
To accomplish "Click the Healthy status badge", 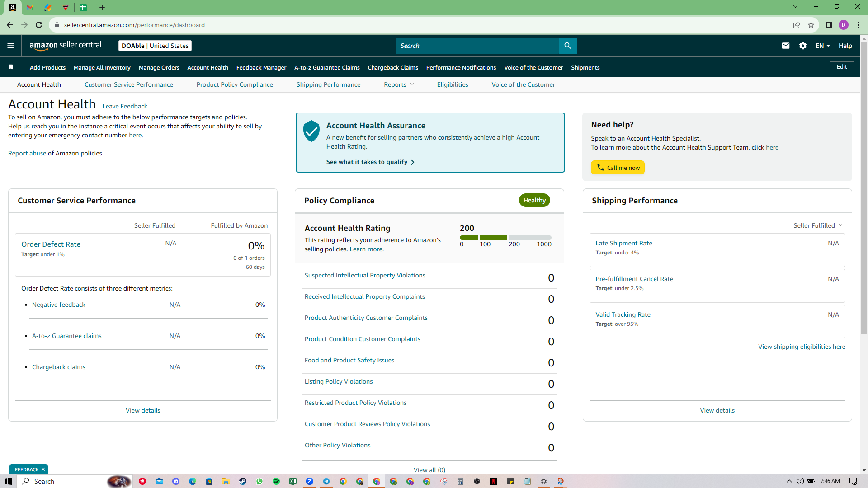I will [x=534, y=200].
